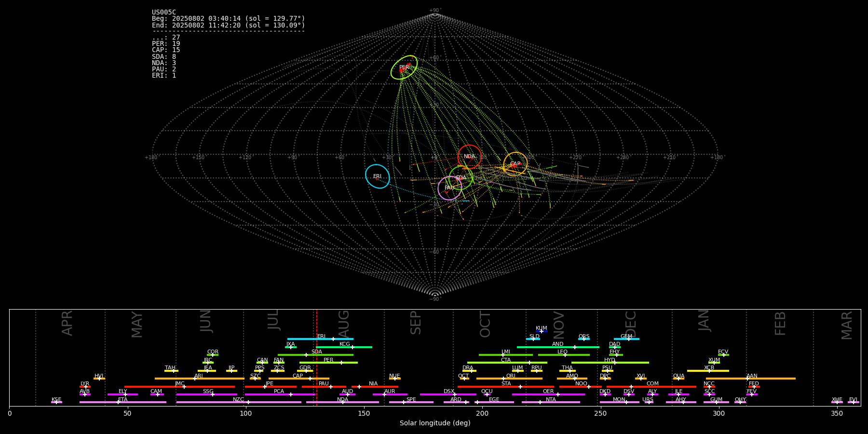Select the KCG shower bar on timeline

(344, 347)
